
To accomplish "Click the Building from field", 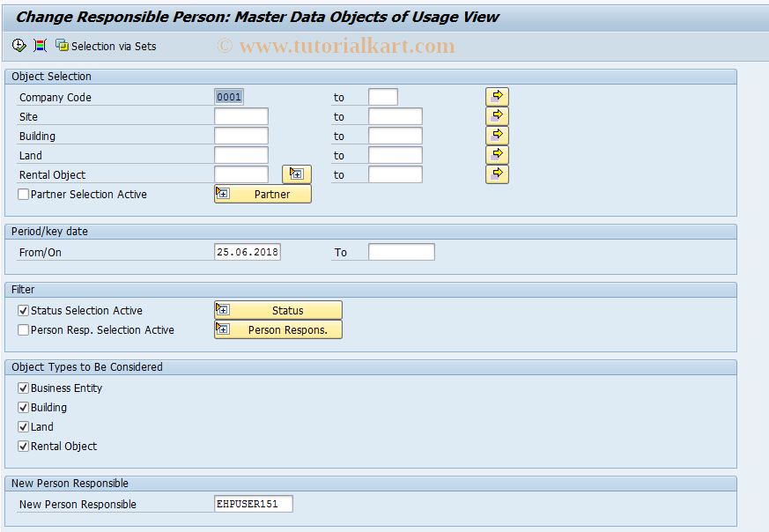I will pyautogui.click(x=241, y=136).
